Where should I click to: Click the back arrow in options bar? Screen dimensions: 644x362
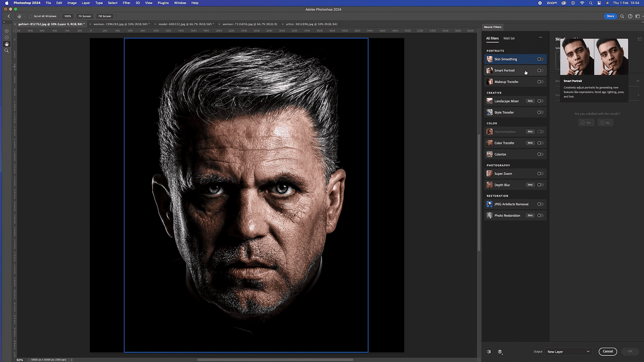9,16
